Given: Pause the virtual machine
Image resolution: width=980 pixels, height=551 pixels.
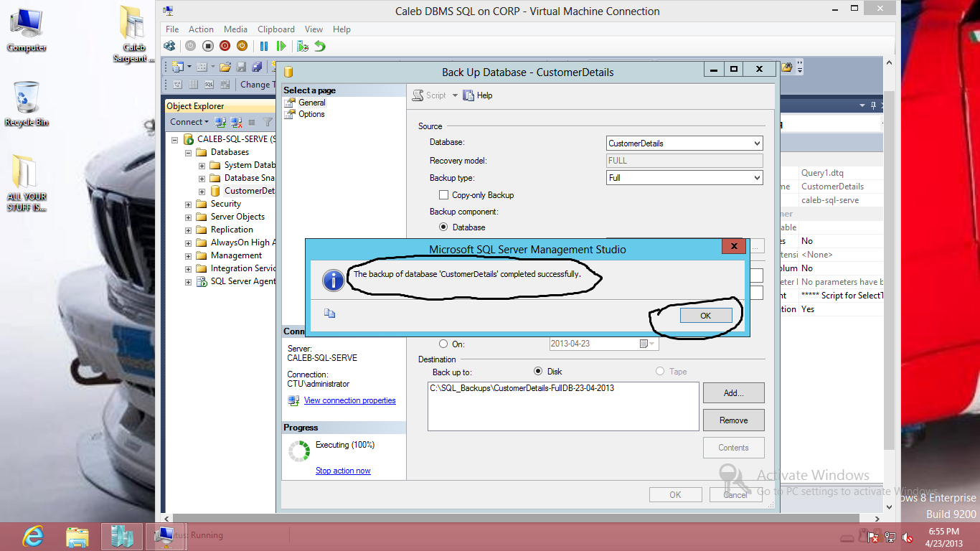Looking at the screenshot, I should coord(264,46).
